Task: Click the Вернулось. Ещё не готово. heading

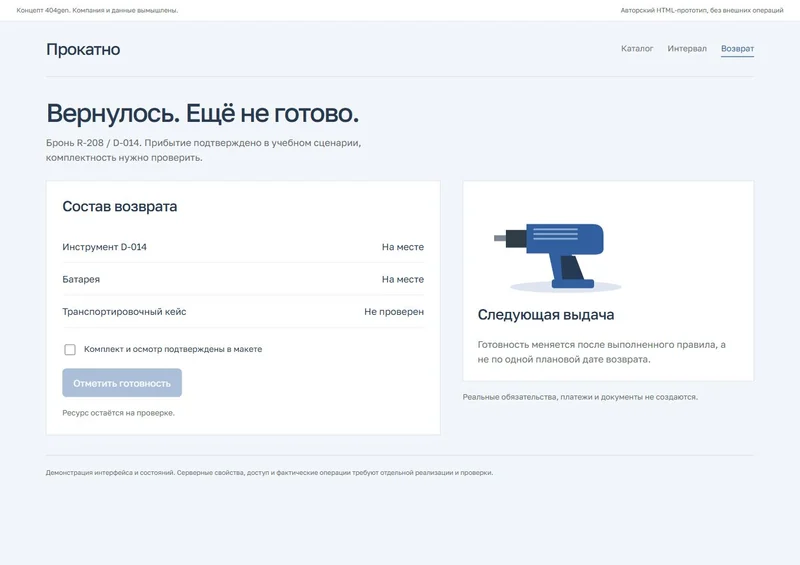Action: [x=203, y=113]
